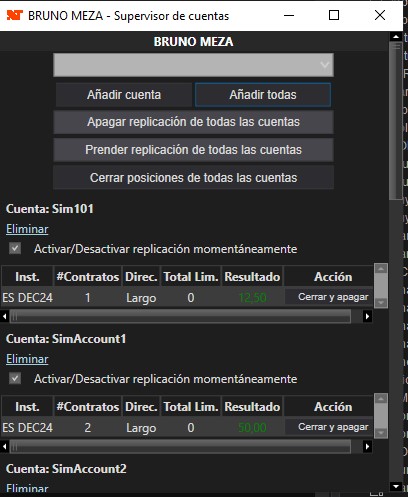Click right arrow of Sim101 horizontal scrollbar
Viewport: 408px width, 497px height.
tap(367, 316)
